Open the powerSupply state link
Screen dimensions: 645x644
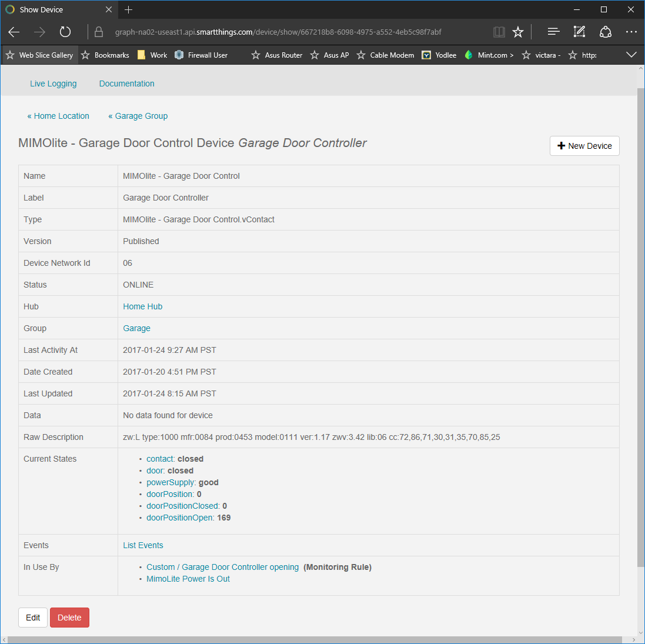point(171,482)
